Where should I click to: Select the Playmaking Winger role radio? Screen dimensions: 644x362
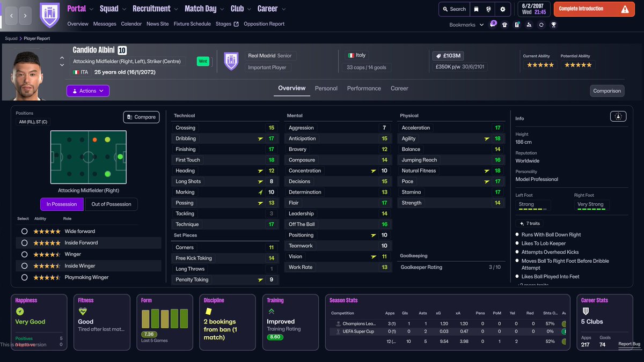coord(24,277)
